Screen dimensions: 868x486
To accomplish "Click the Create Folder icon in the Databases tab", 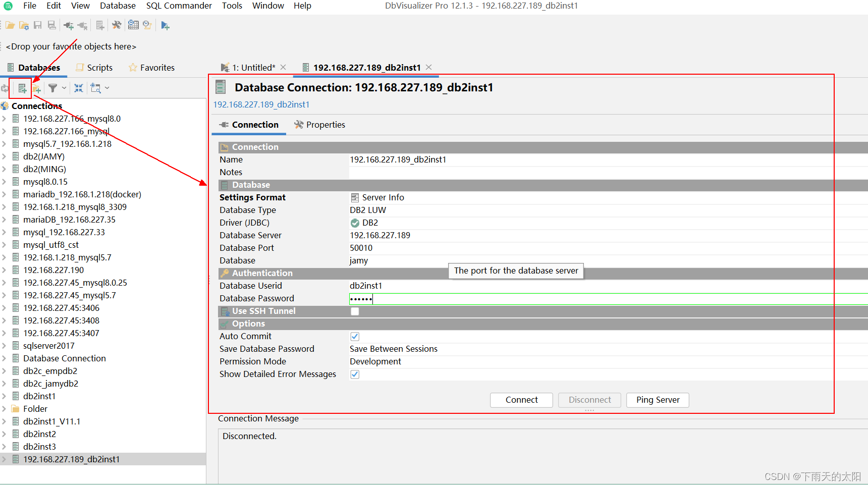I will tap(36, 89).
